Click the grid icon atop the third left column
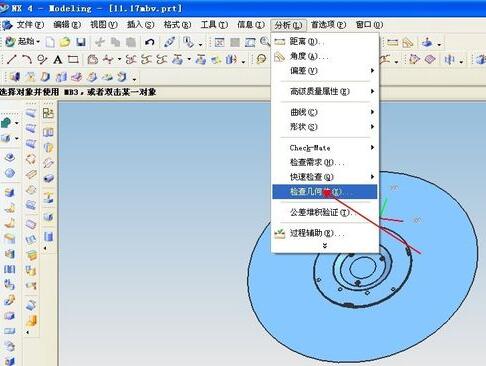 pos(48,114)
